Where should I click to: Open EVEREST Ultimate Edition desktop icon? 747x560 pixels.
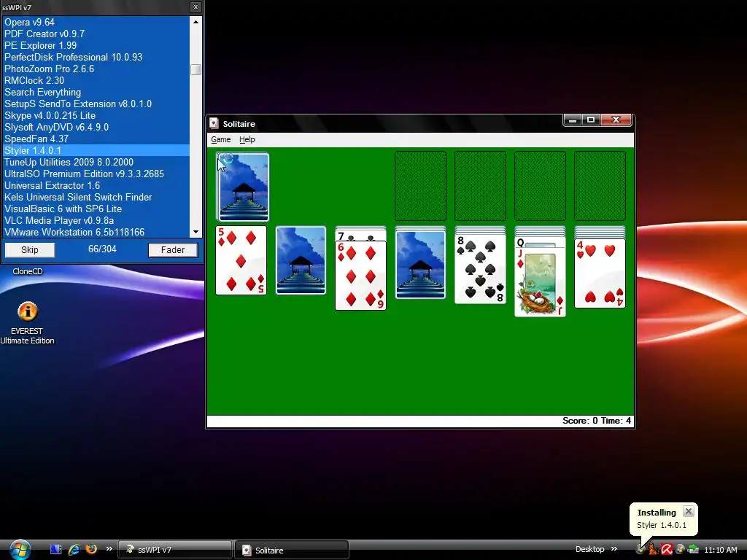(x=27, y=323)
